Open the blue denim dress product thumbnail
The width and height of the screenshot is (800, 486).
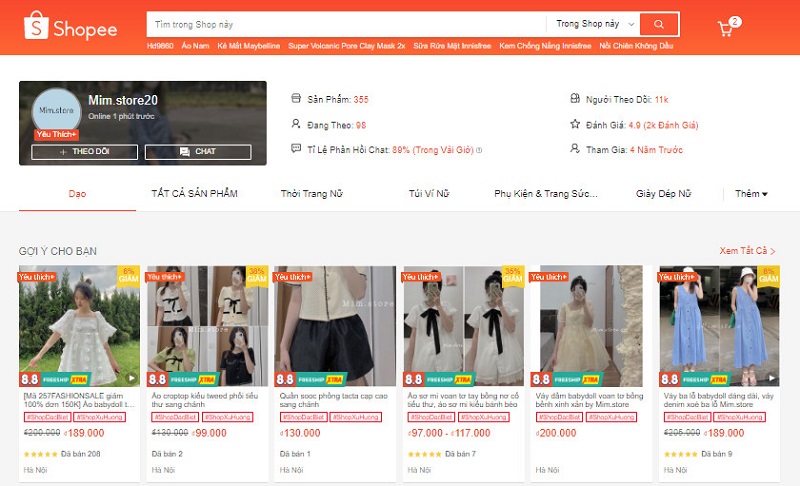(718, 326)
